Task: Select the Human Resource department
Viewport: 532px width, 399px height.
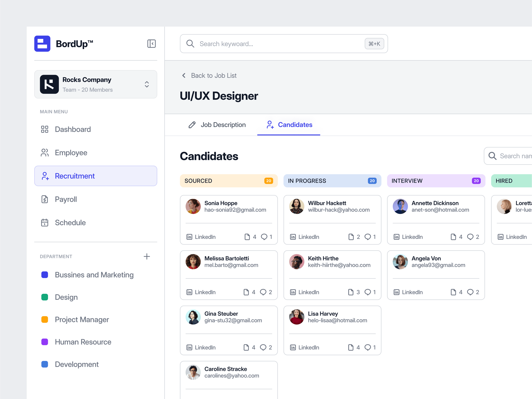Action: coord(83,342)
